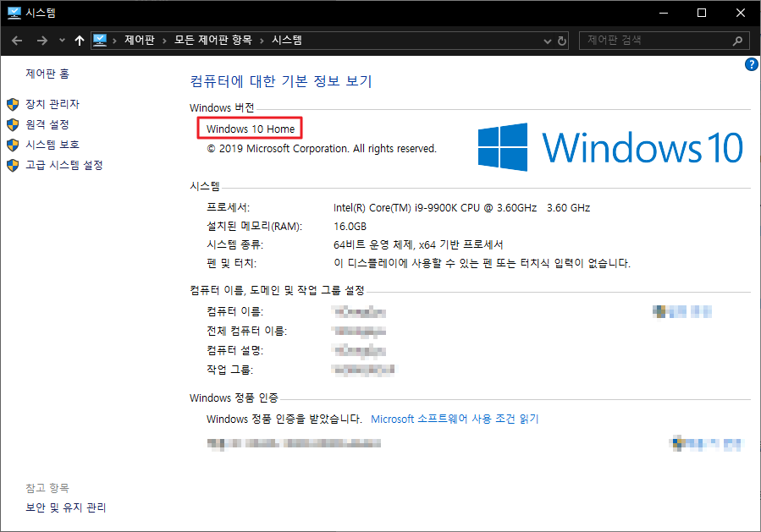Image resolution: width=761 pixels, height=532 pixels.
Task: Open 시스템 보호 link
Action: [x=52, y=145]
